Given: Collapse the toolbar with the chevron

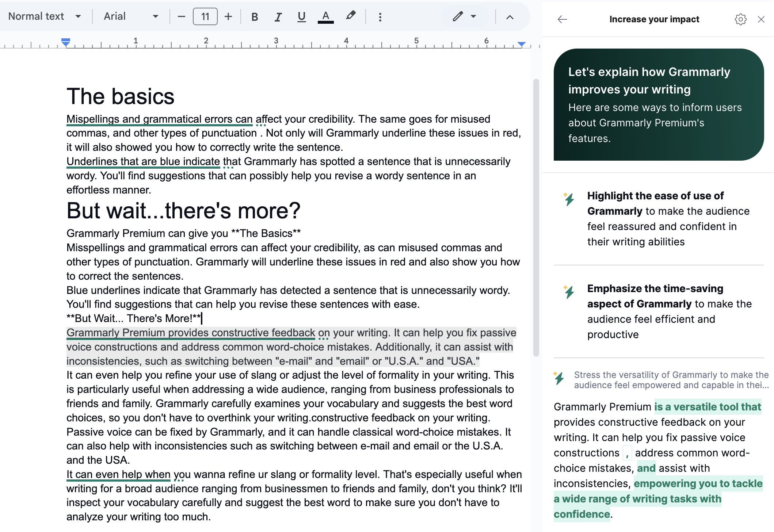Looking at the screenshot, I should [x=510, y=16].
